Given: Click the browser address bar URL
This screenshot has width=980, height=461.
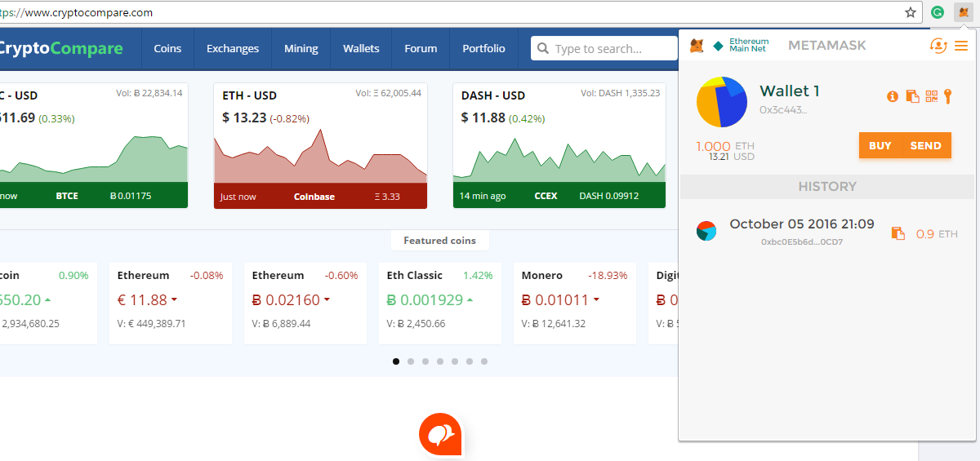Looking at the screenshot, I should point(78,13).
